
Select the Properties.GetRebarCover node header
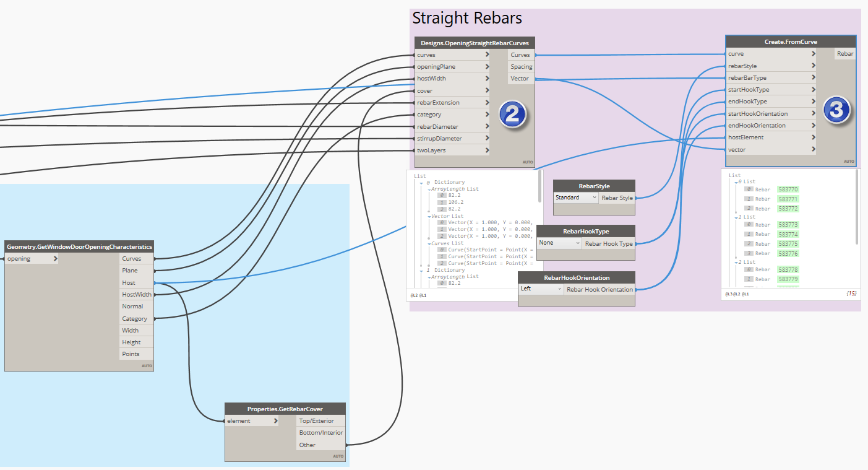(x=285, y=409)
